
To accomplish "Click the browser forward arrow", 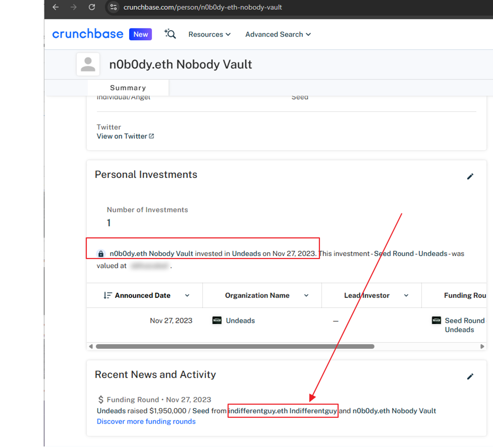I will (x=74, y=7).
